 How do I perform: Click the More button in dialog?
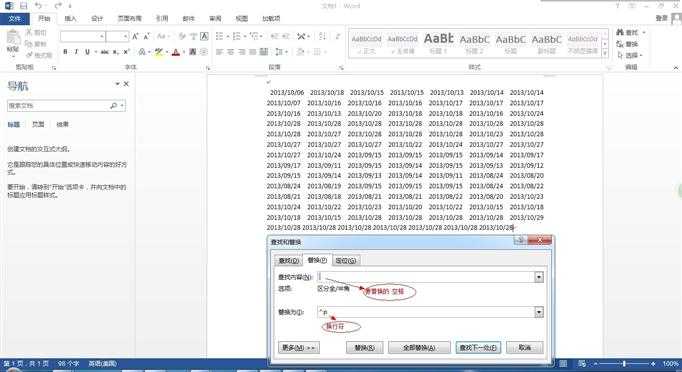[299, 347]
